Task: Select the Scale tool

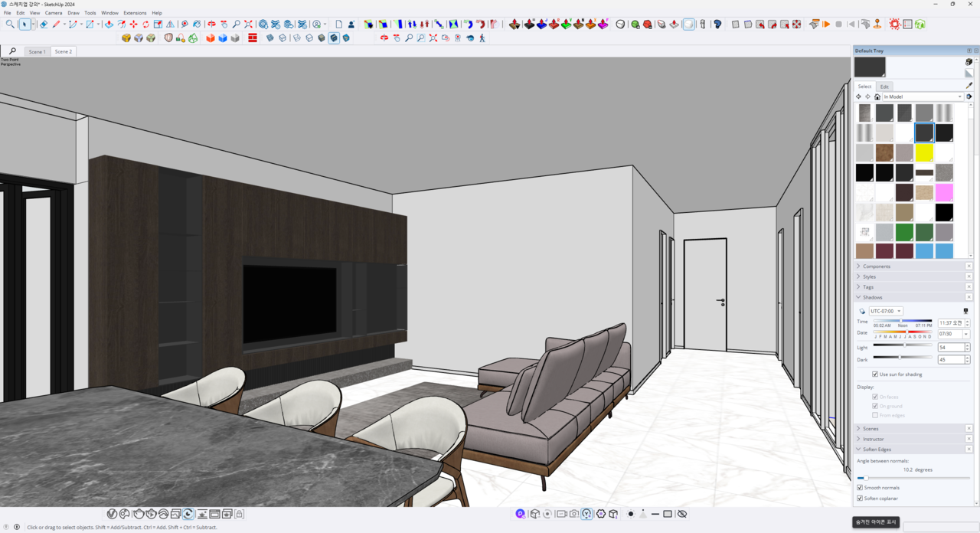Action: coord(158,25)
